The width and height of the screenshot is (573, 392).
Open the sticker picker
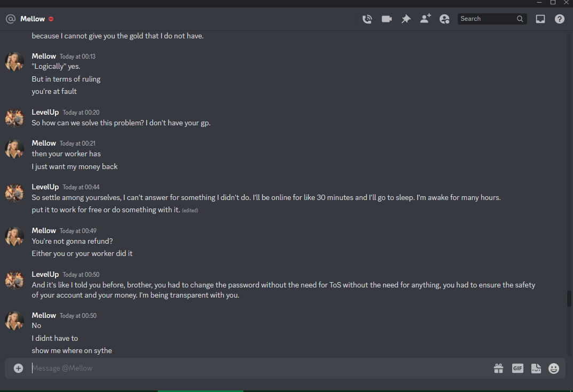[x=536, y=368]
